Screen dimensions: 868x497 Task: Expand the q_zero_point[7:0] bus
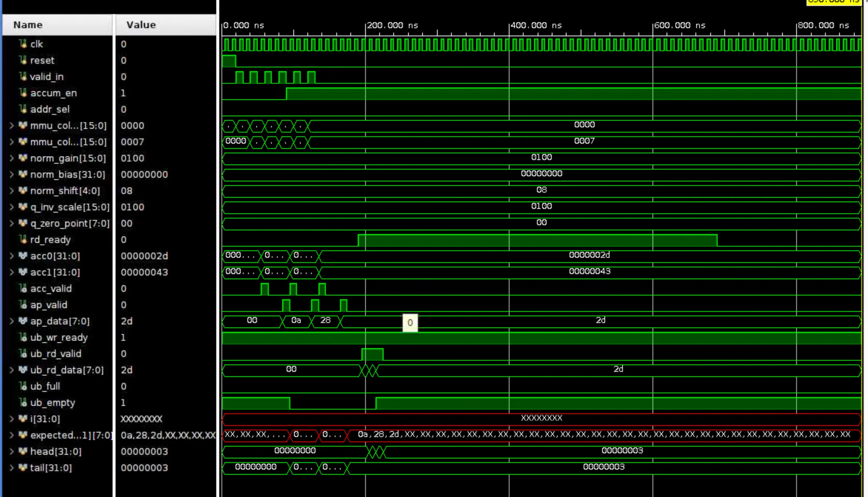12,223
